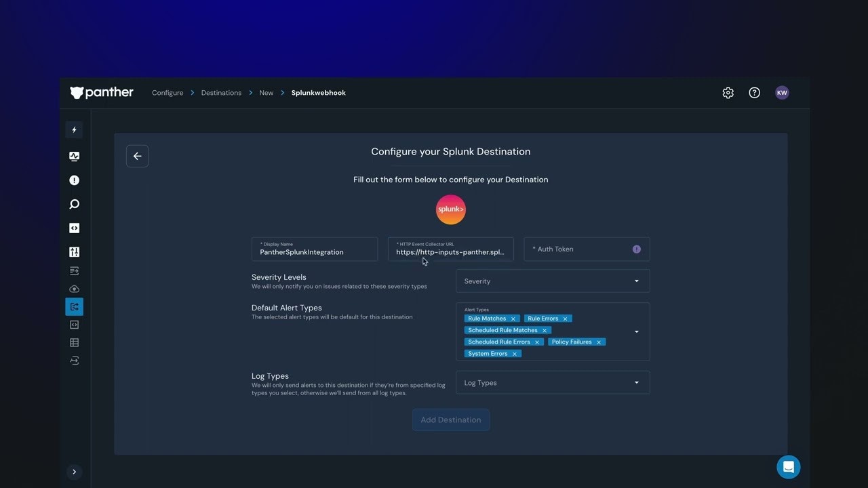Viewport: 868px width, 488px height.
Task: Click the Rule Matches tag label
Action: click(487, 319)
